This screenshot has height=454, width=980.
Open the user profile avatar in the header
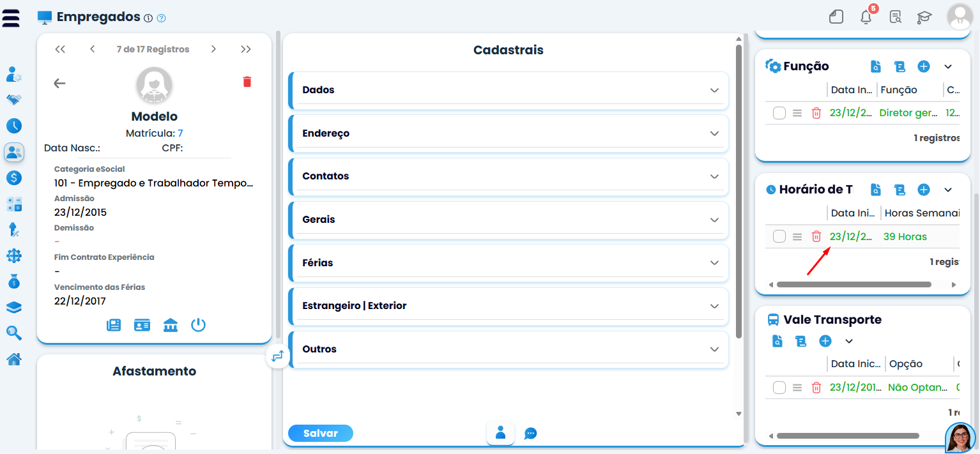960,17
